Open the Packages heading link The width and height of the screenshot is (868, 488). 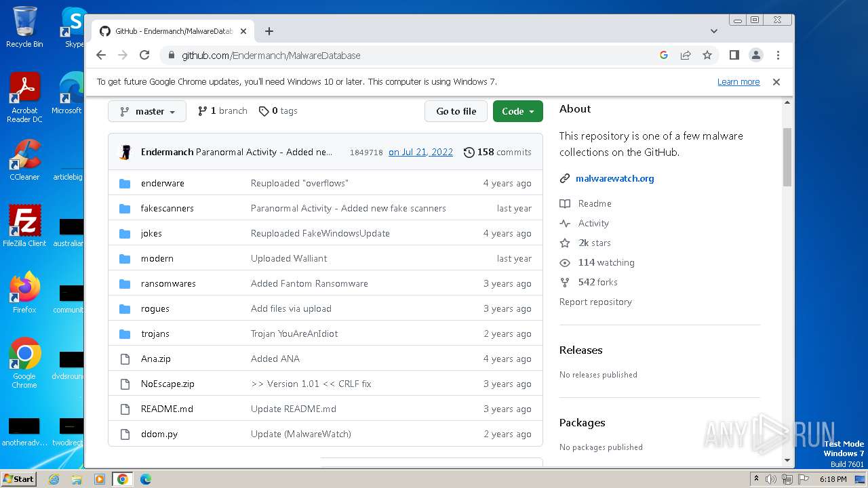(582, 422)
